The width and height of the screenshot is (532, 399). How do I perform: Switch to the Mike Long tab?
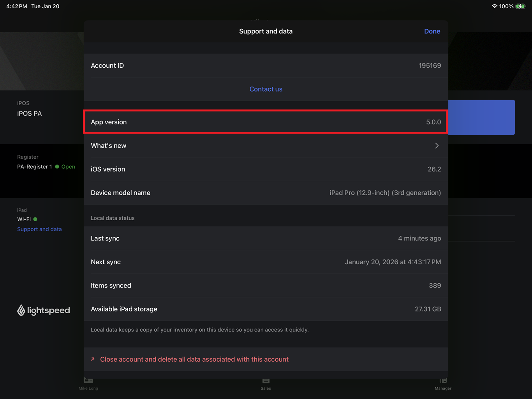[88, 383]
